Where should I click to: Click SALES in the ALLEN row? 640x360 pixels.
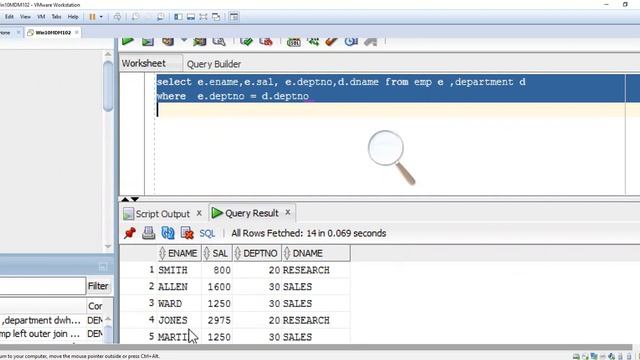297,287
